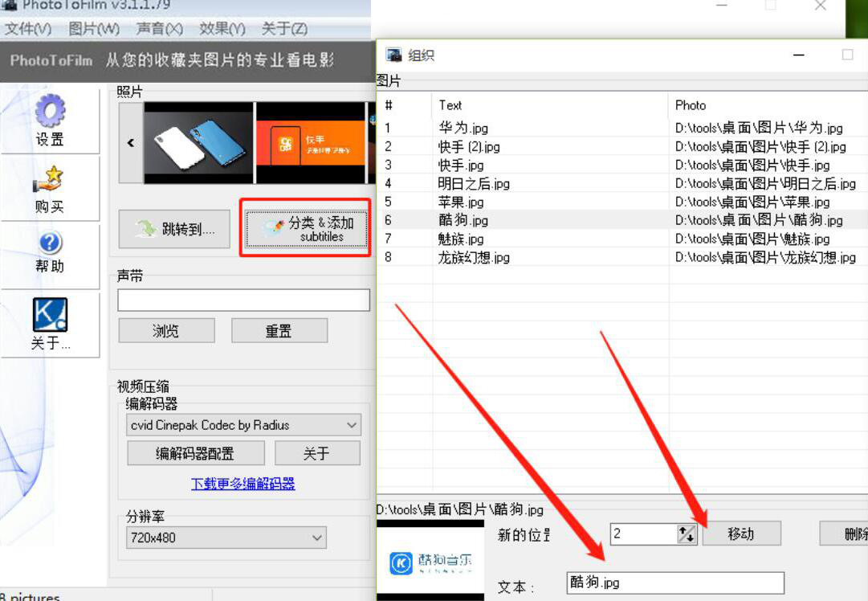The image size is (868, 601).
Task: Click the 跳转到 button
Action: click(x=174, y=229)
